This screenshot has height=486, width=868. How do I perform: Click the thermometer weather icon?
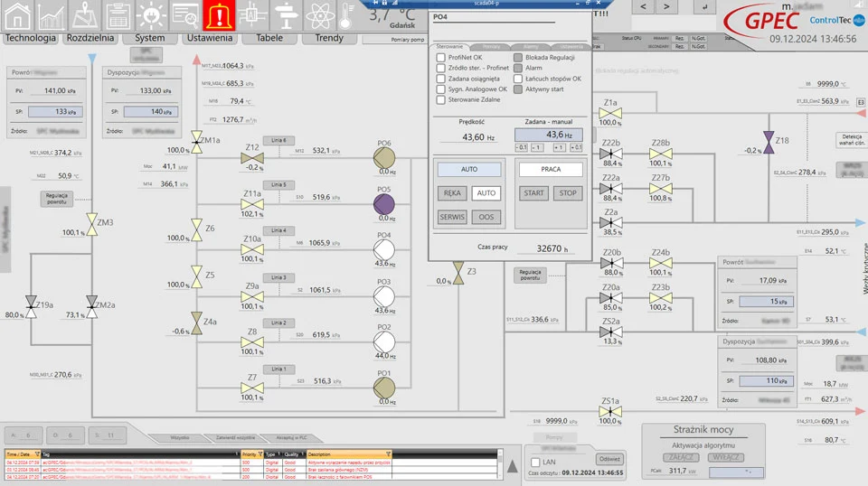coord(346,15)
